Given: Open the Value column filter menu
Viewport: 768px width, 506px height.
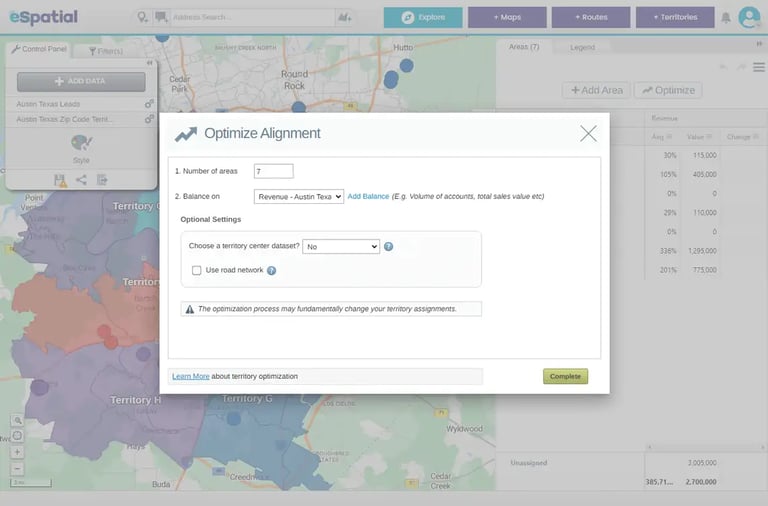Looking at the screenshot, I should tap(709, 137).
